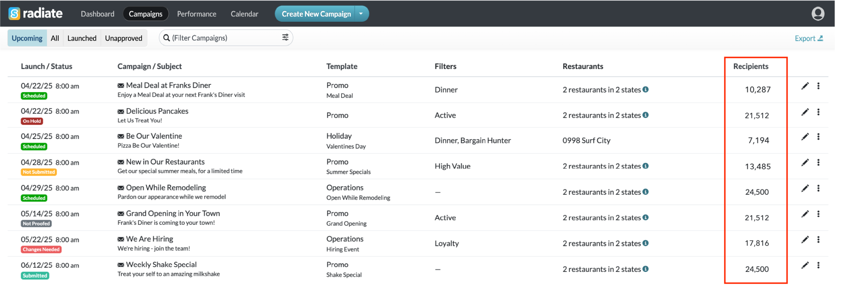Edit the Weekly Shake Special campaign
This screenshot has width=868, height=289.
pyautogui.click(x=805, y=266)
